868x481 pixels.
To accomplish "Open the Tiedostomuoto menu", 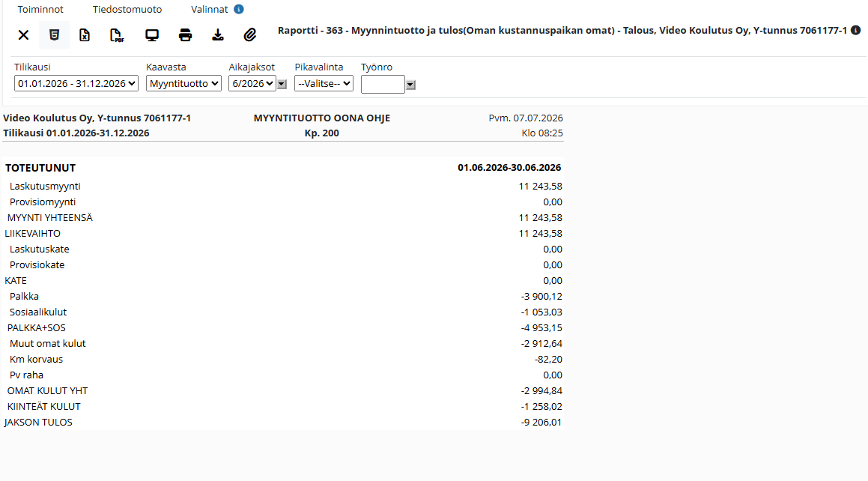I will coord(127,10).
